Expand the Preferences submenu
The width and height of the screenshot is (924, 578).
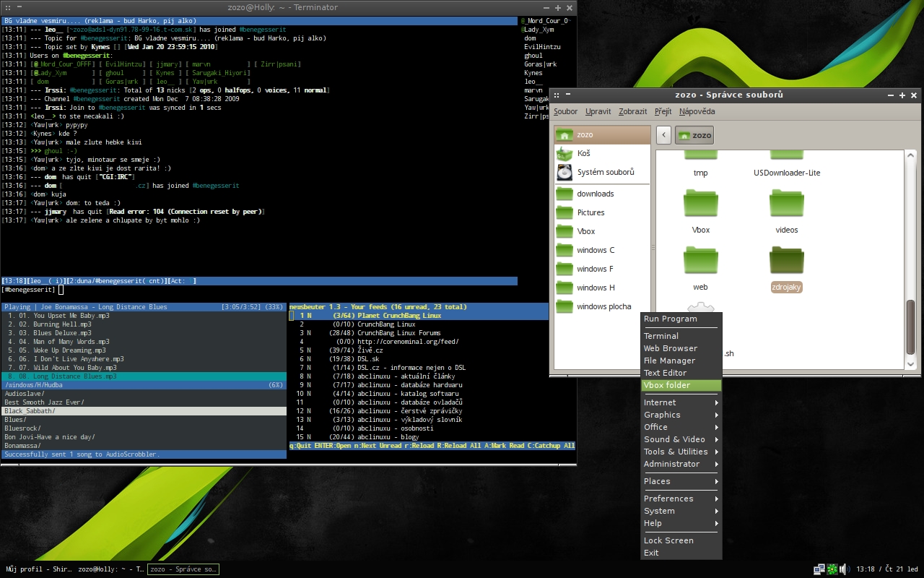point(681,499)
